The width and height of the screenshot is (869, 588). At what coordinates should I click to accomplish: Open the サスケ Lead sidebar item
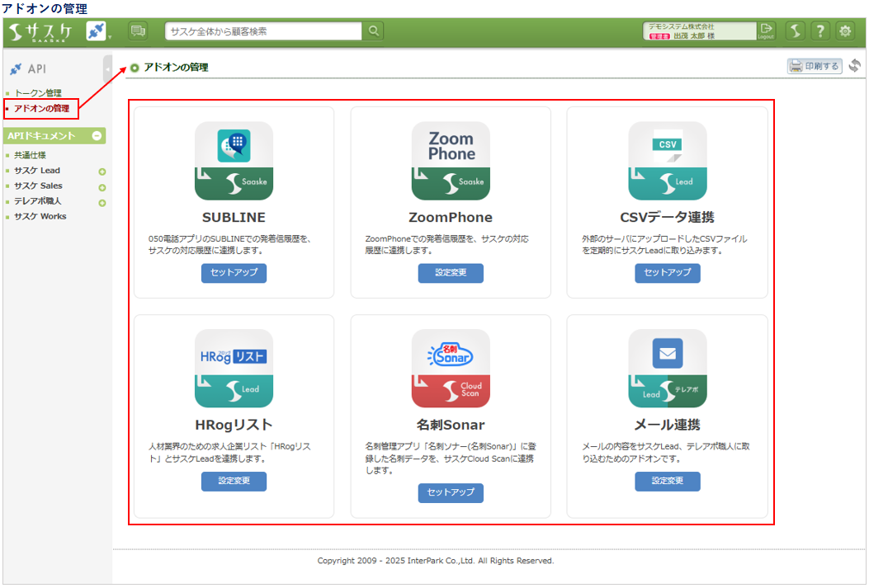(x=37, y=171)
